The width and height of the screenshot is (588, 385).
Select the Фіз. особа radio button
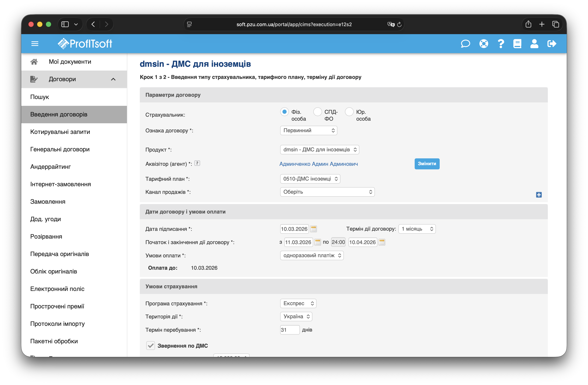coord(284,112)
